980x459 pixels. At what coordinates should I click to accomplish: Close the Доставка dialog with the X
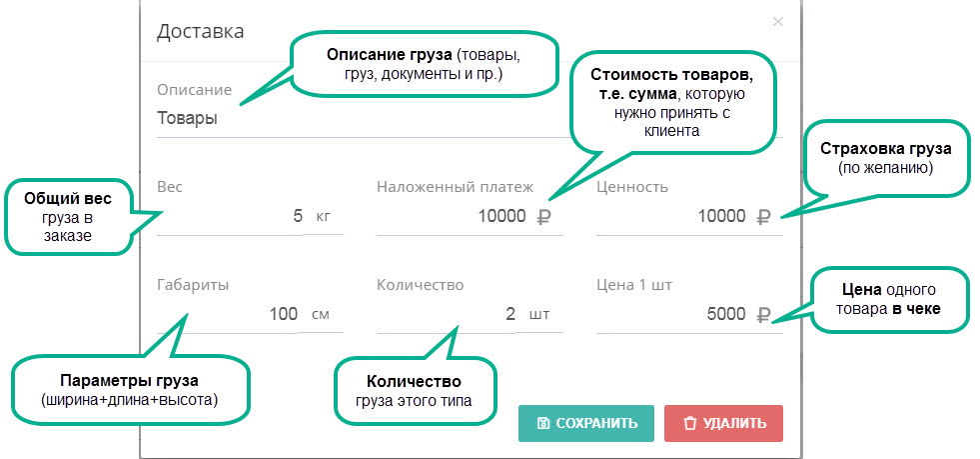tap(777, 22)
